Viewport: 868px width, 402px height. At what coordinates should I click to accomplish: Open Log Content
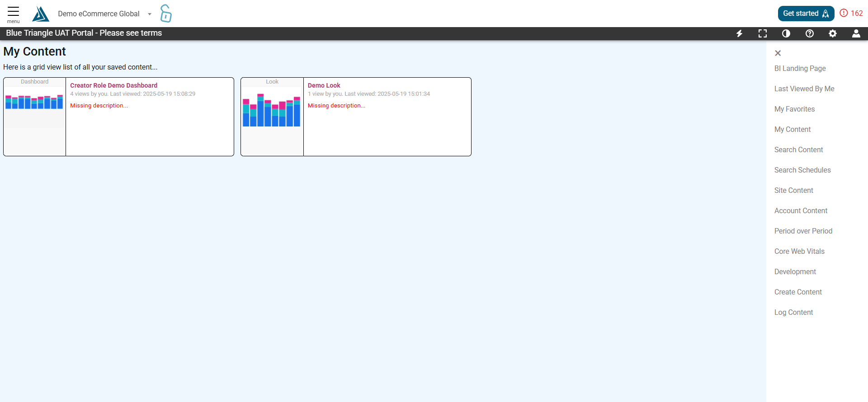(x=793, y=312)
